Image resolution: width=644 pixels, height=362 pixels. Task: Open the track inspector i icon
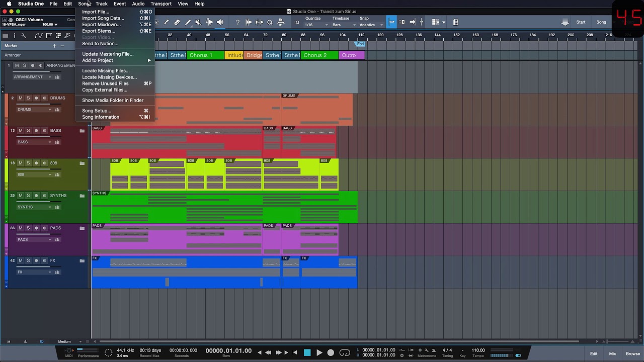pyautogui.click(x=14, y=36)
